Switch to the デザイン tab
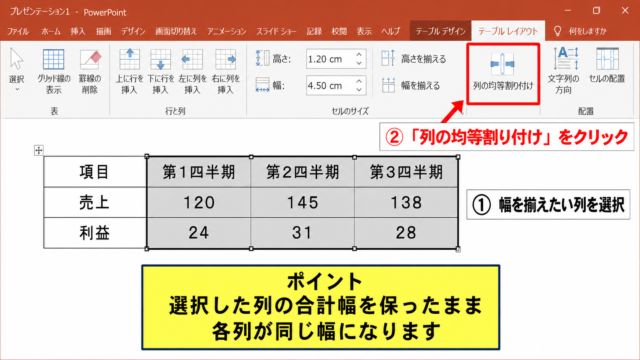 click(x=133, y=31)
